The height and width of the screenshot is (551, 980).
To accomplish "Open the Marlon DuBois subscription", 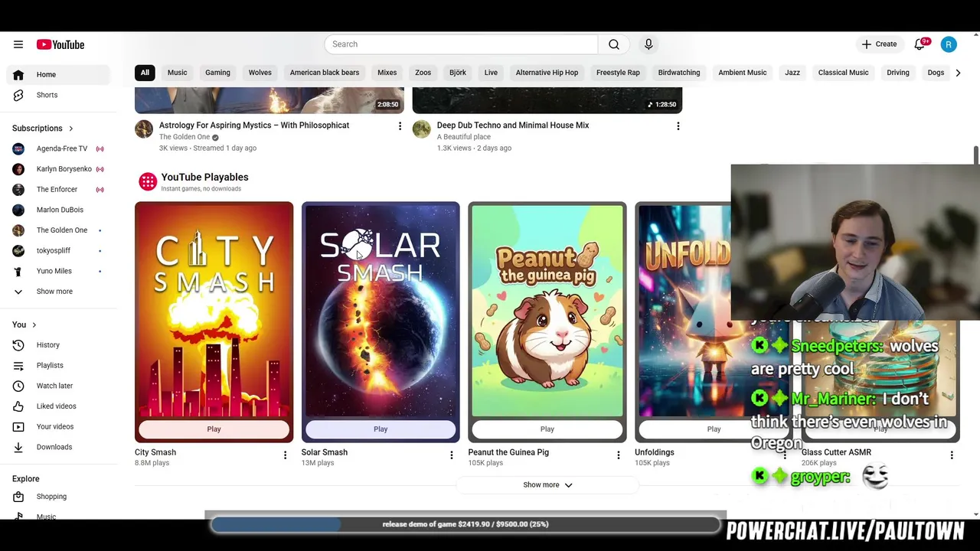I will [x=58, y=210].
